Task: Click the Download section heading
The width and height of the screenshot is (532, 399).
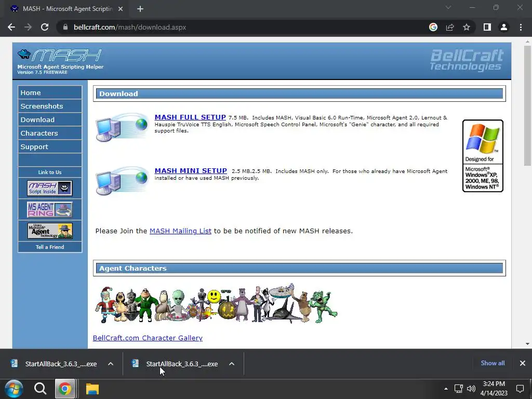Action: tap(299, 94)
